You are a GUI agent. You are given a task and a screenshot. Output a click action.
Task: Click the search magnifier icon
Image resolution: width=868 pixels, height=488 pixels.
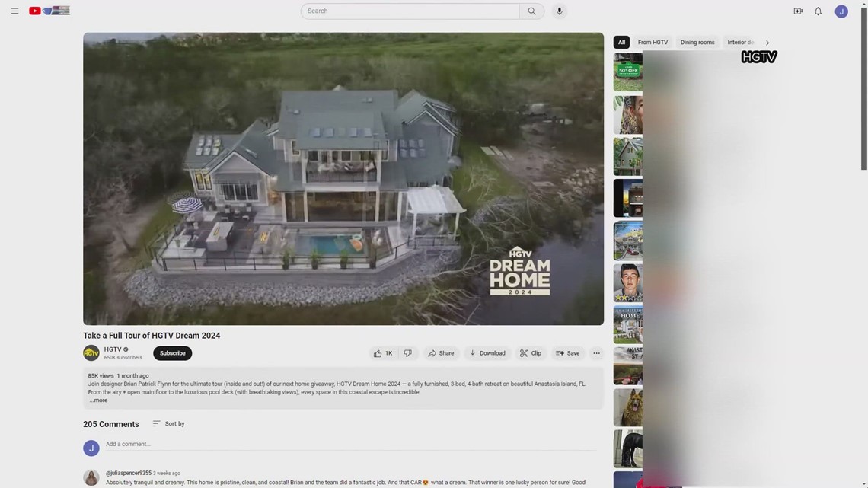pyautogui.click(x=531, y=11)
